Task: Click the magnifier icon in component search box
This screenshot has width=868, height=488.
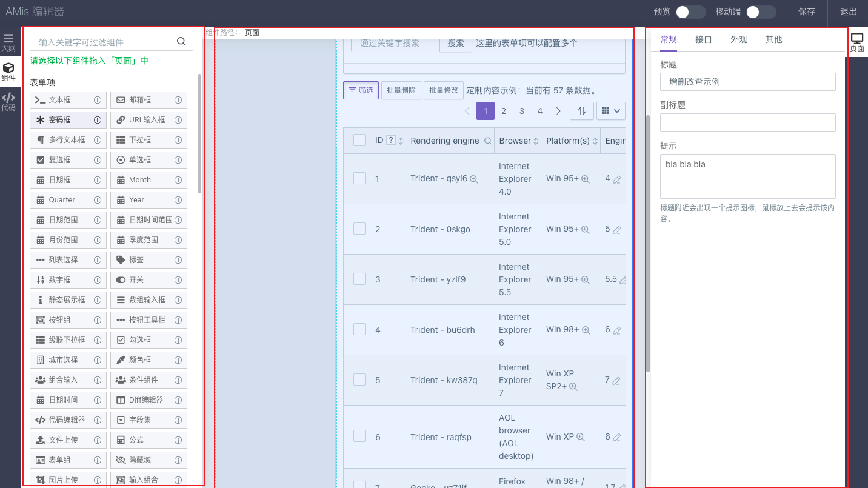Action: coord(181,41)
